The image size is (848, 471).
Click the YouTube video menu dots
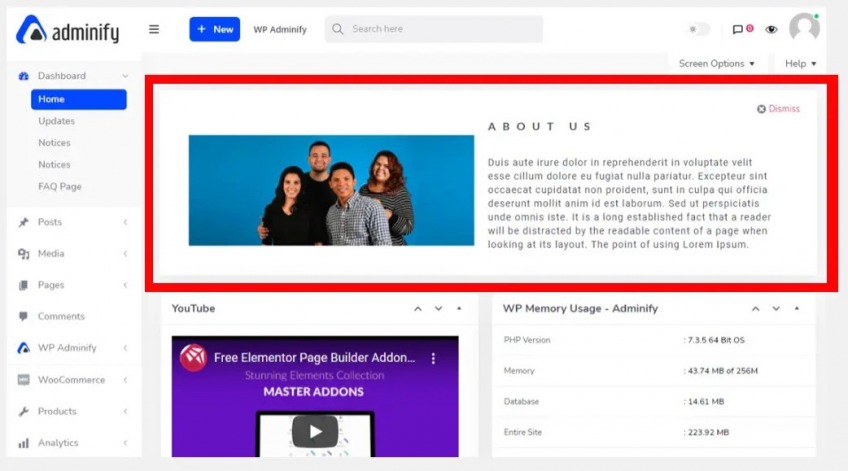point(433,358)
